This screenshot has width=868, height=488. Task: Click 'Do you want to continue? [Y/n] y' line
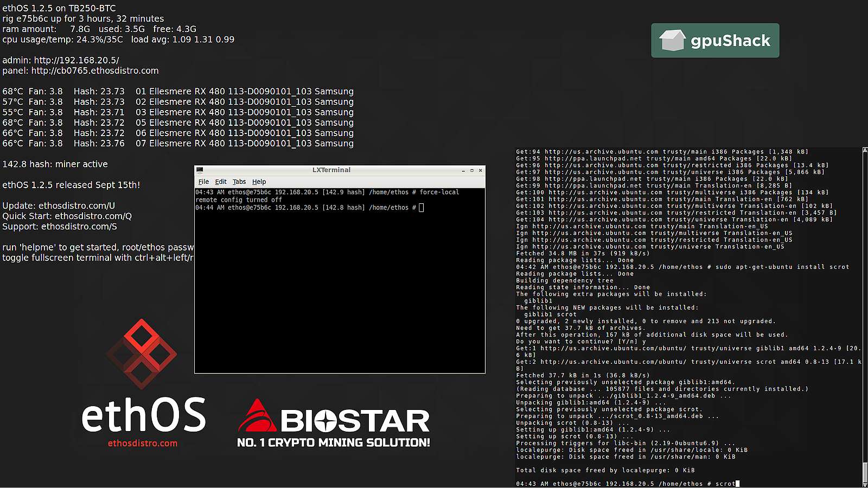[x=581, y=342]
